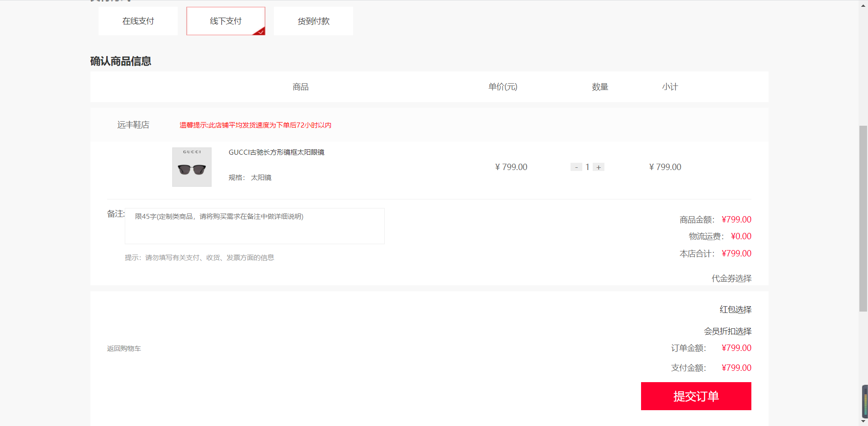Screen dimensions: 868x426
Task: Click the 支付金额 ¥799.00 value
Action: pos(736,368)
